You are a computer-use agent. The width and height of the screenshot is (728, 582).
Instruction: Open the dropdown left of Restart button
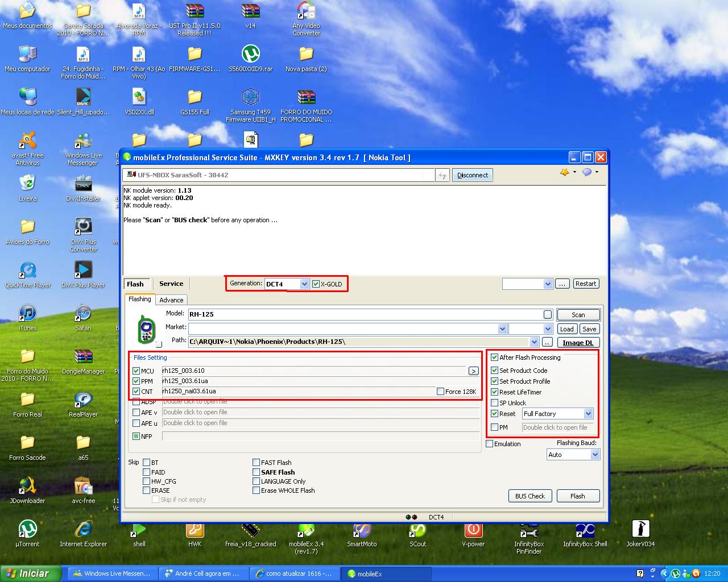[x=548, y=284]
